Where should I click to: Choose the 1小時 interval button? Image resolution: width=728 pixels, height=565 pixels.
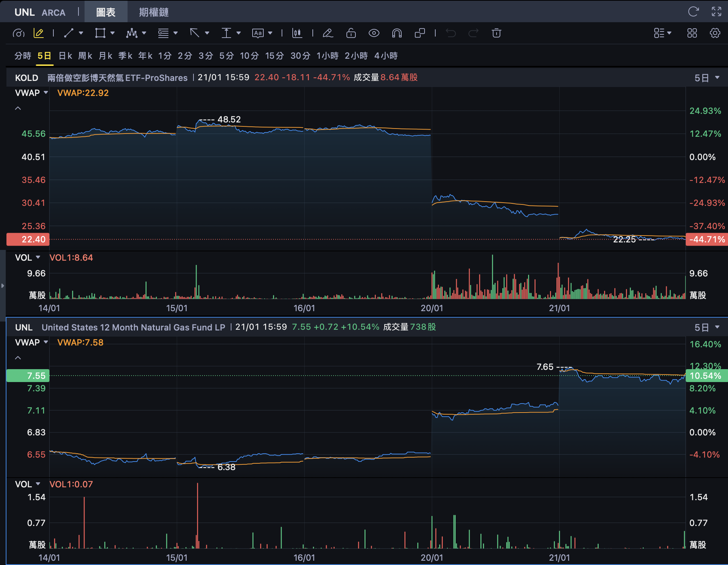point(327,56)
